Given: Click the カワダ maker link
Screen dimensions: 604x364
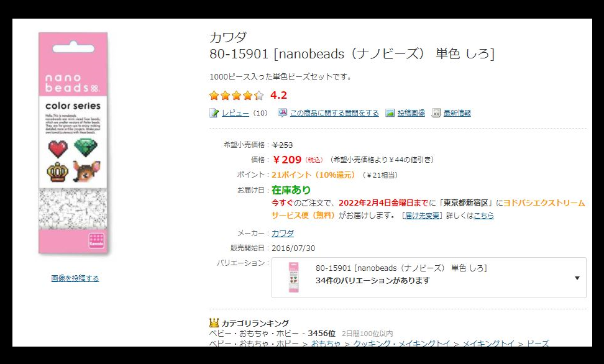Looking at the screenshot, I should click(283, 233).
